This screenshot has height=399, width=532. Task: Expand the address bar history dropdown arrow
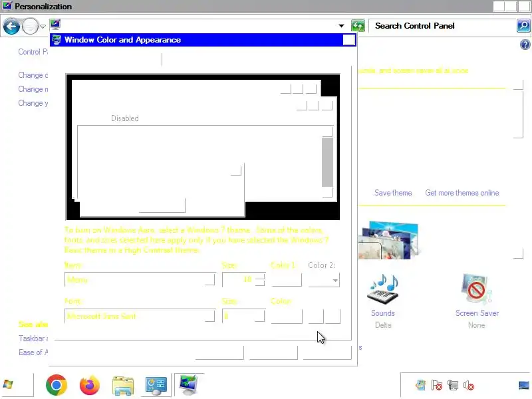point(341,26)
